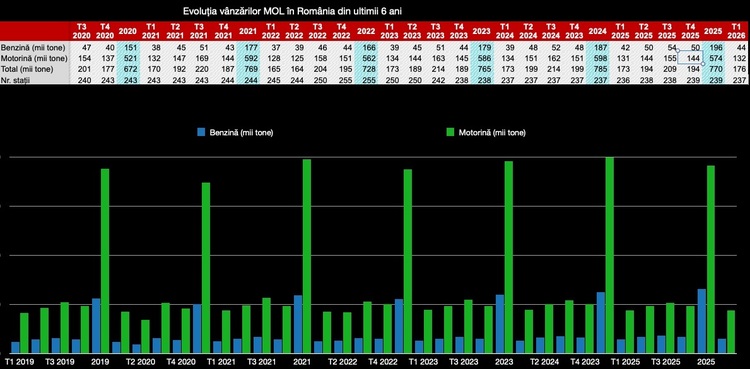Screen dimensions: 750x369
Task: Click tall green Motorină bar above 2019 axis label
Action: tap(105, 261)
